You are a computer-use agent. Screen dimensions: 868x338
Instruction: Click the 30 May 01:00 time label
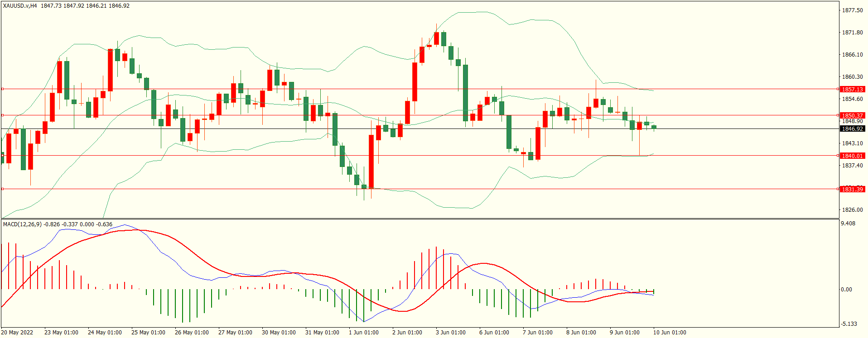[x=279, y=333]
